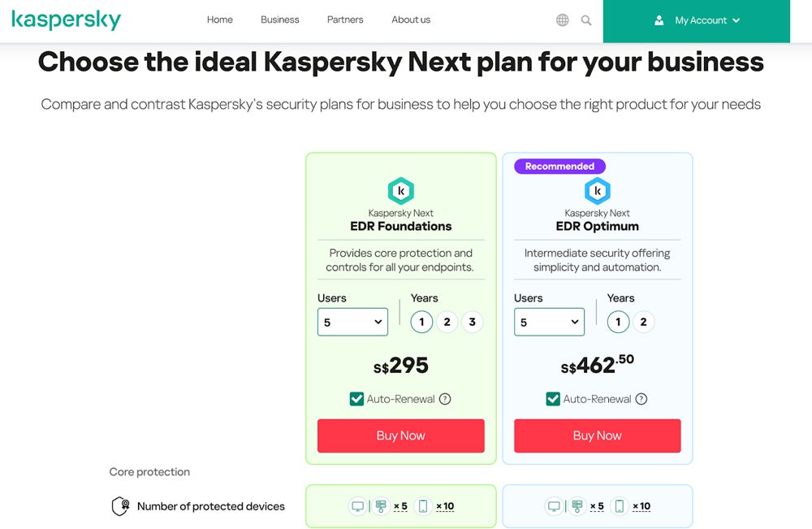Open the Business menu item

pos(280,20)
